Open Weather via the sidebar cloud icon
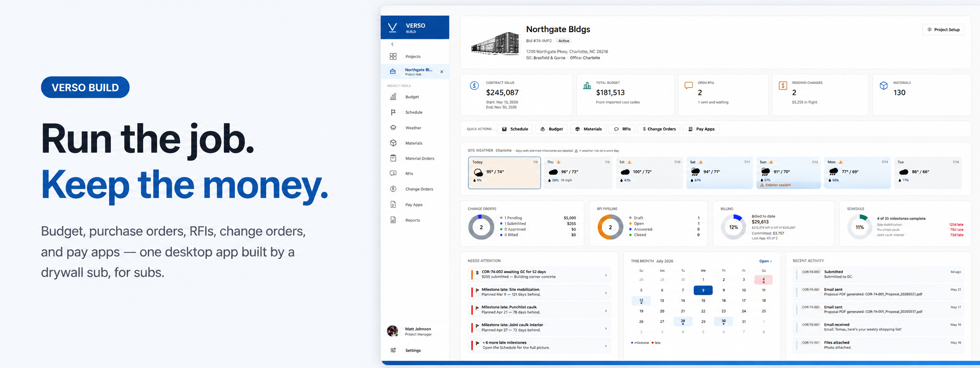Image resolution: width=980 pixels, height=368 pixels. pos(393,128)
